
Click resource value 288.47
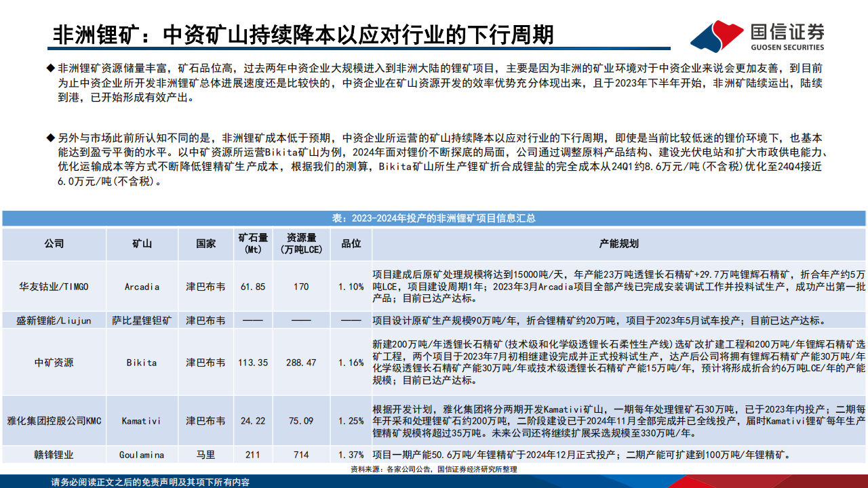click(x=301, y=363)
